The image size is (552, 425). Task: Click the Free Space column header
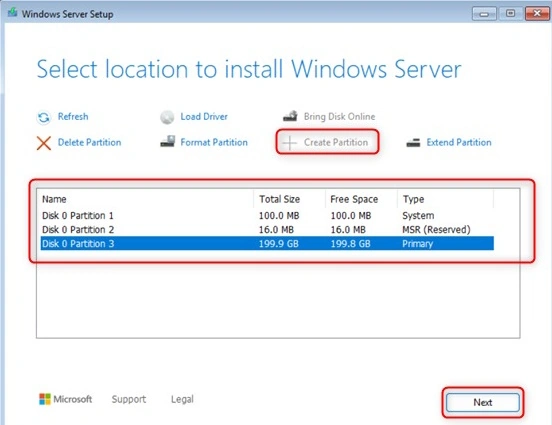tap(361, 199)
